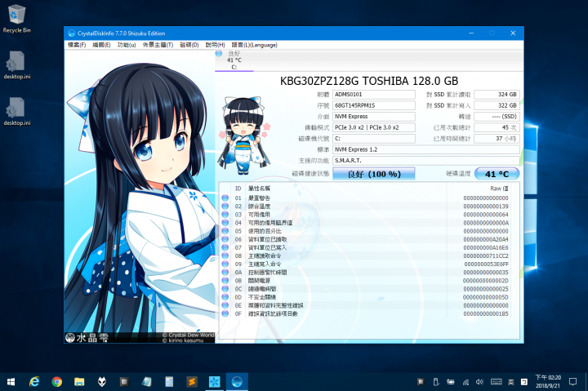Open File Explorer from the taskbar
588x391 pixels.
(79, 382)
